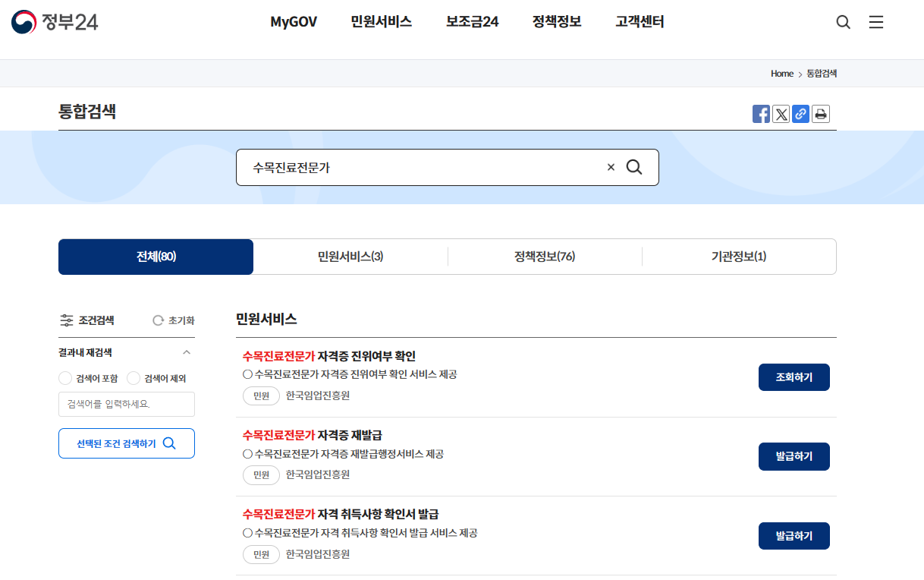Collapse 결과내 재검색 section

coord(187,352)
